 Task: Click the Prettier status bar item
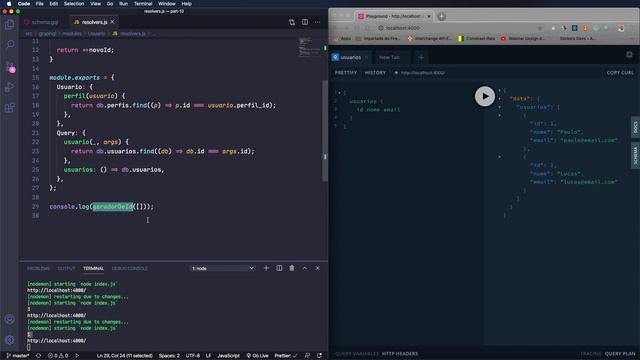coord(286,356)
